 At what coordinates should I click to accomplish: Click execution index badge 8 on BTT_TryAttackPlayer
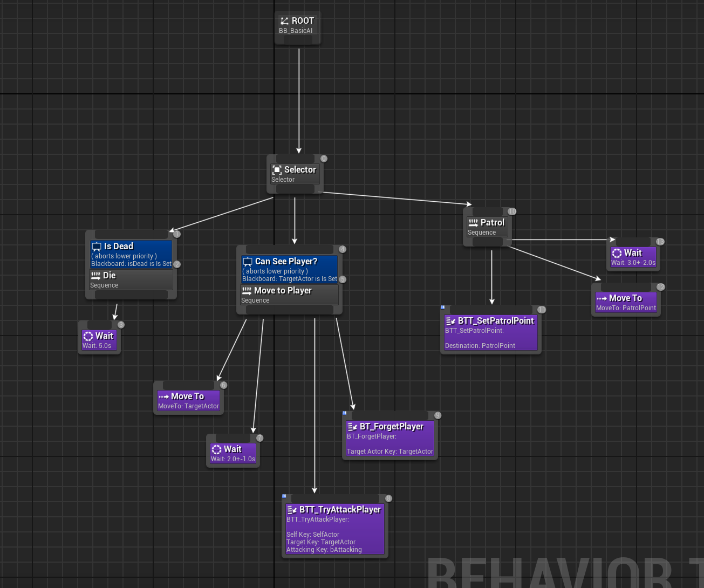pyautogui.click(x=388, y=498)
